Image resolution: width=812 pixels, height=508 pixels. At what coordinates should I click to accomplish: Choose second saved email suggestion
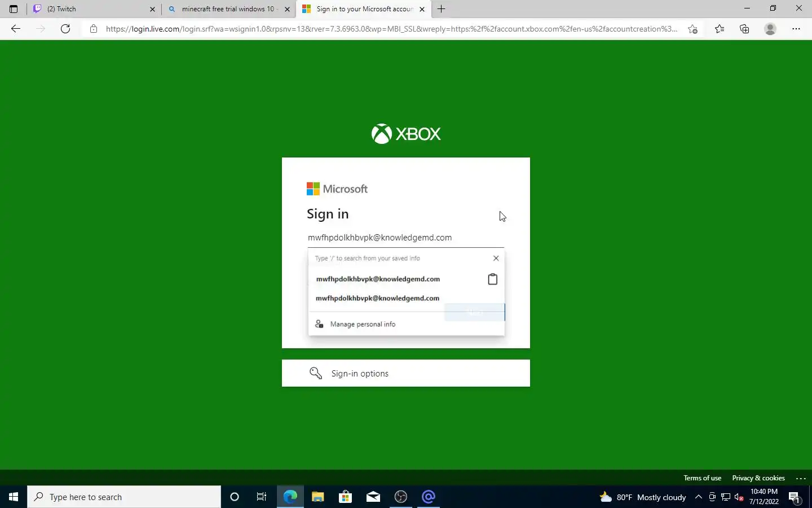coord(377,298)
